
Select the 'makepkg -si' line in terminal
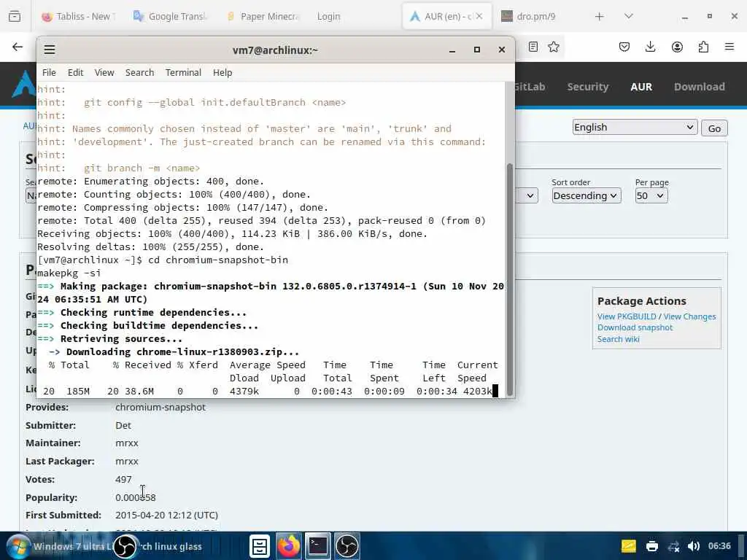[x=69, y=273]
